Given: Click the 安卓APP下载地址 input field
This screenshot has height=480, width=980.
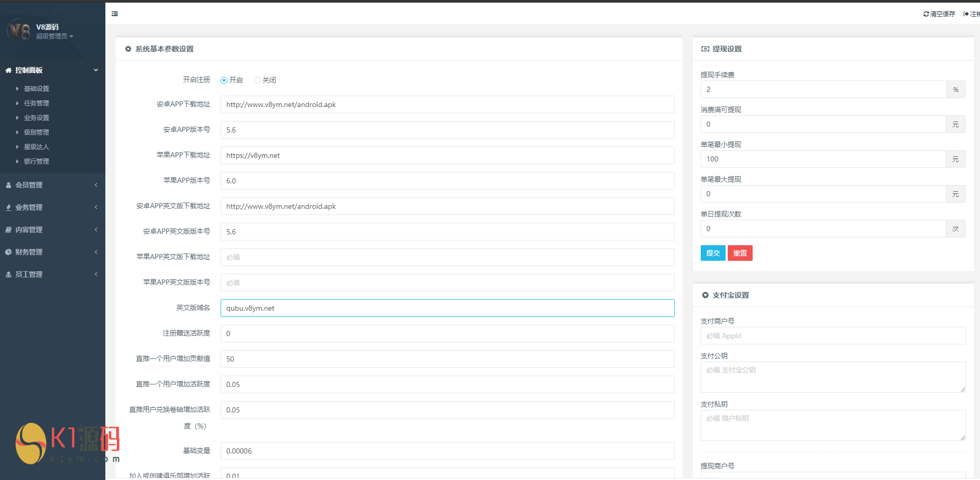Looking at the screenshot, I should coord(447,104).
